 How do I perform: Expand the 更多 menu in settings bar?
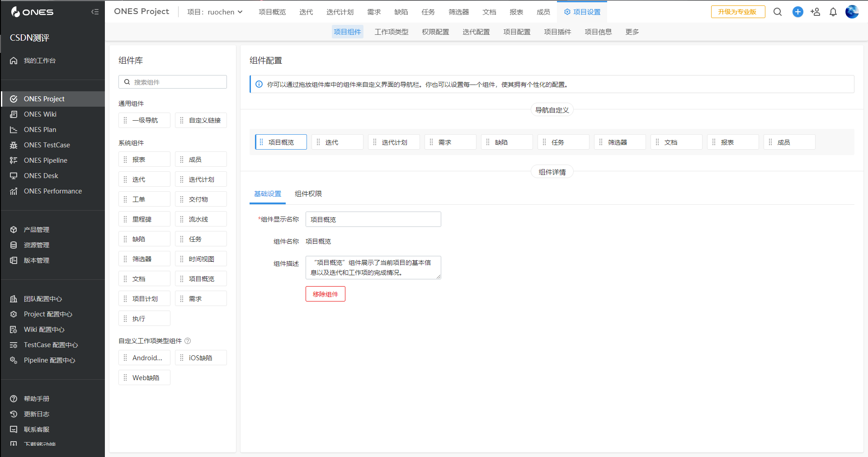tap(632, 32)
